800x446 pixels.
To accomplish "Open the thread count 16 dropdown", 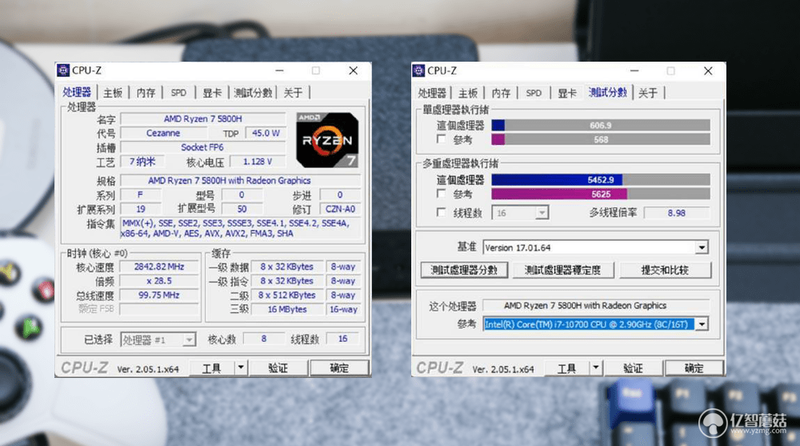I will 542,213.
